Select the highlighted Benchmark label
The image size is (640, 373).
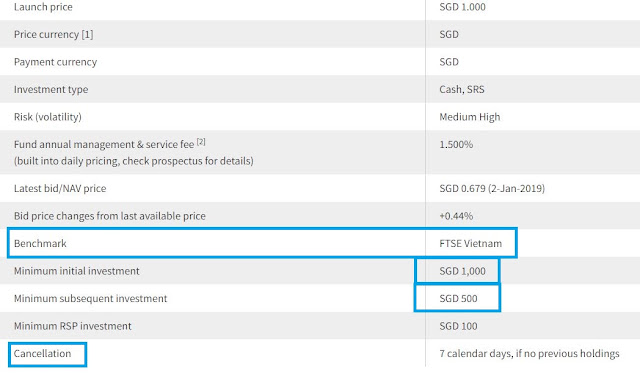(40, 244)
